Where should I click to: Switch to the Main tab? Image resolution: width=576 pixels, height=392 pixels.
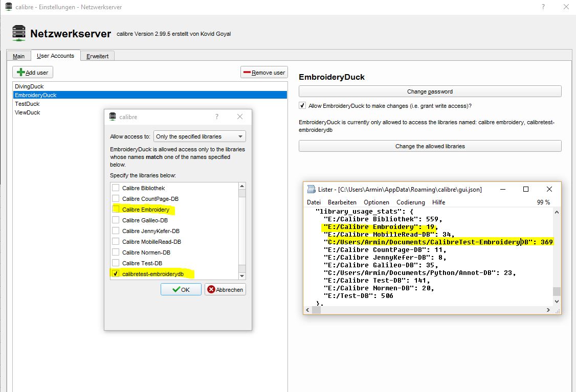tap(19, 56)
